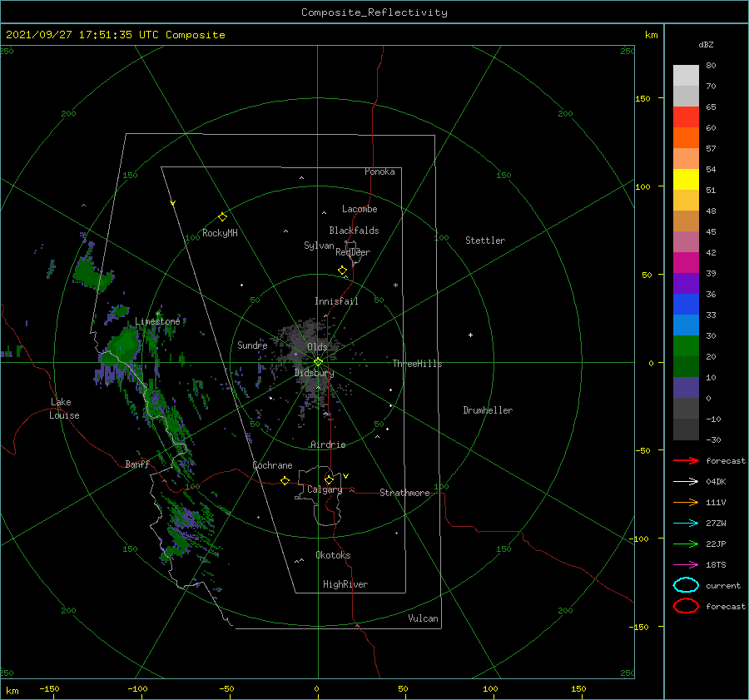Click the HighRiver town label

point(345,584)
